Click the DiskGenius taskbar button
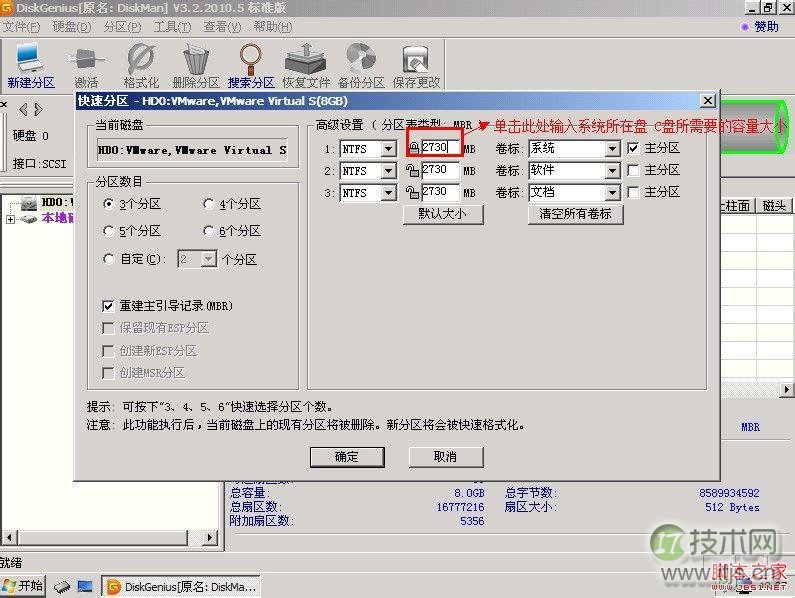 [181, 586]
